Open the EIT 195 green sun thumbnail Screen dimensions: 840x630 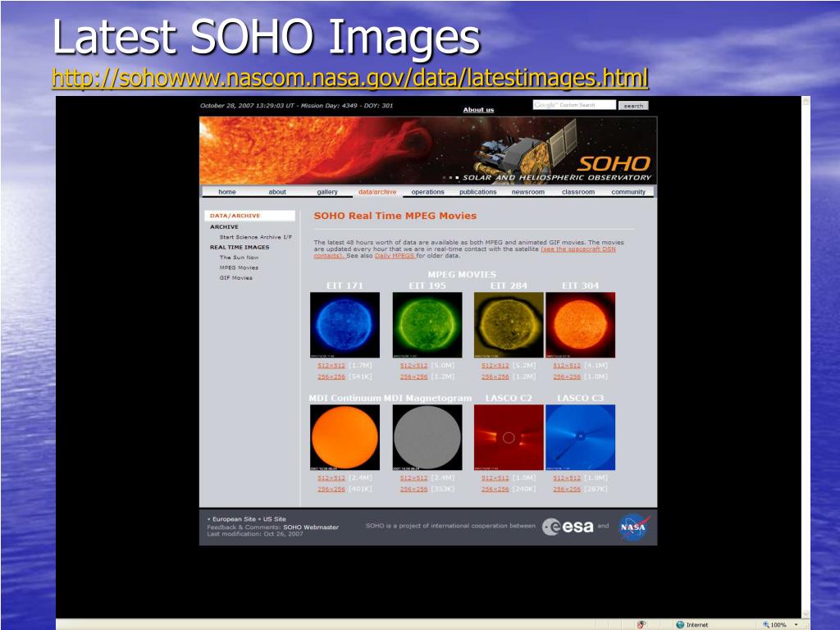coord(427,325)
